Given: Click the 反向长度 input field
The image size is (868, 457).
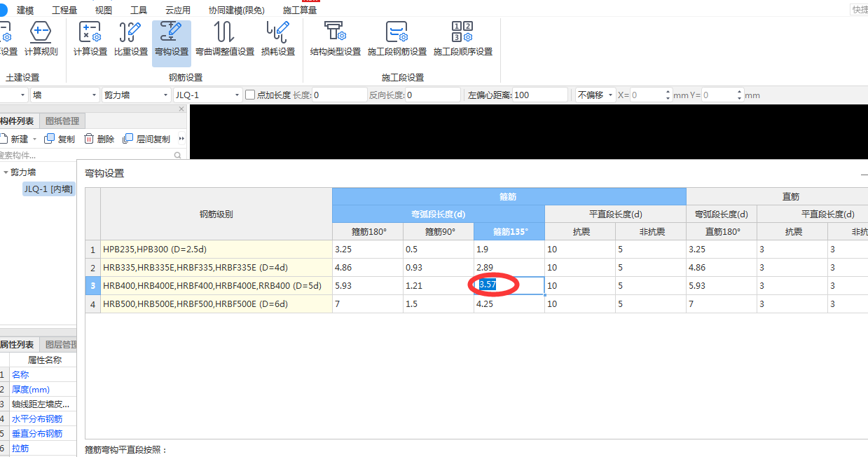Looking at the screenshot, I should pos(433,95).
